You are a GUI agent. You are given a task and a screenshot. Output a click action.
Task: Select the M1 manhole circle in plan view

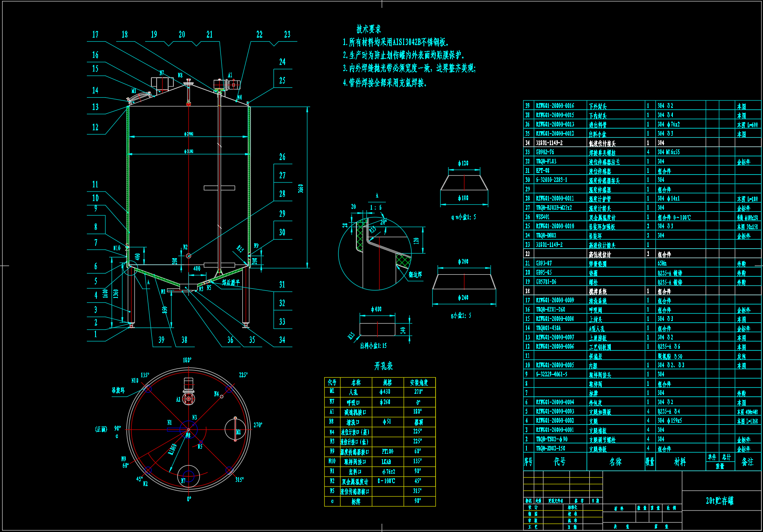(236, 430)
